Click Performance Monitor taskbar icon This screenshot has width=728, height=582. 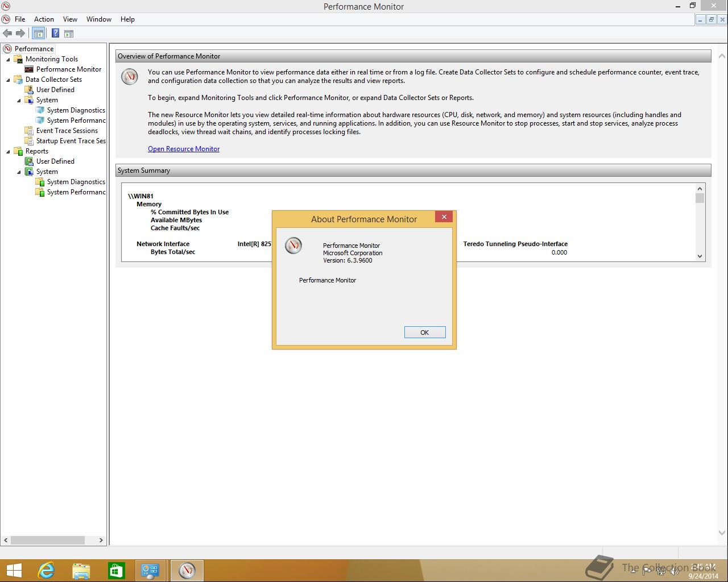click(187, 570)
